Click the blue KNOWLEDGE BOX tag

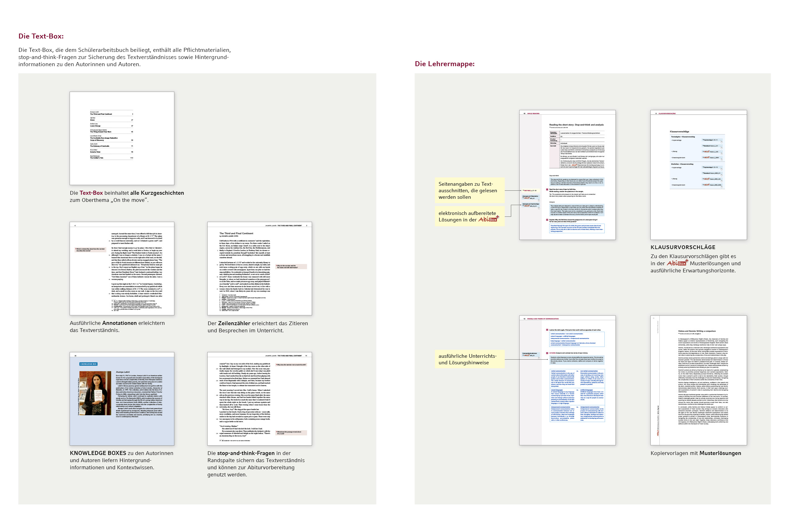(88, 364)
